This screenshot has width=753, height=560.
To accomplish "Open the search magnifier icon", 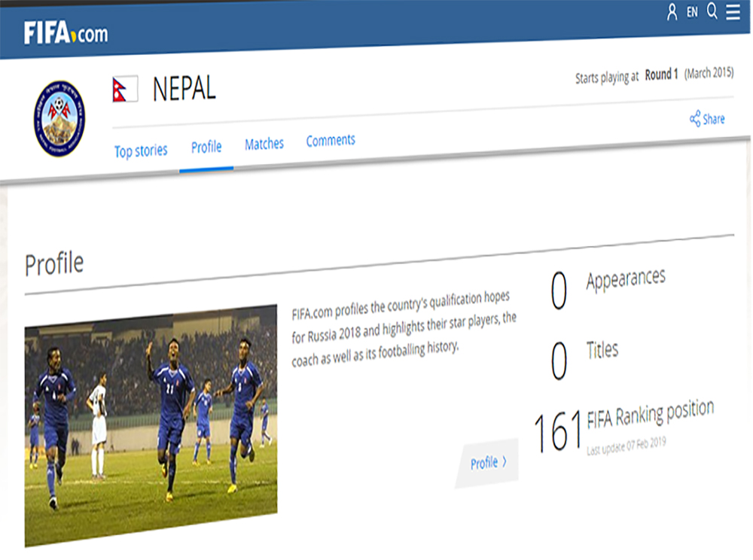I will [x=712, y=11].
